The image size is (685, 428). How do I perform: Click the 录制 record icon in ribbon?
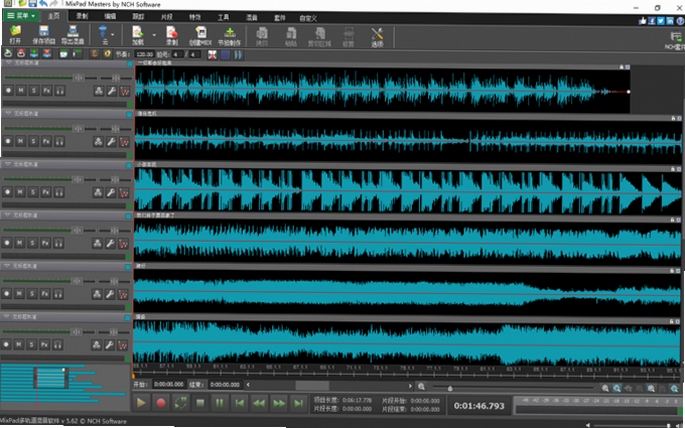click(x=172, y=35)
